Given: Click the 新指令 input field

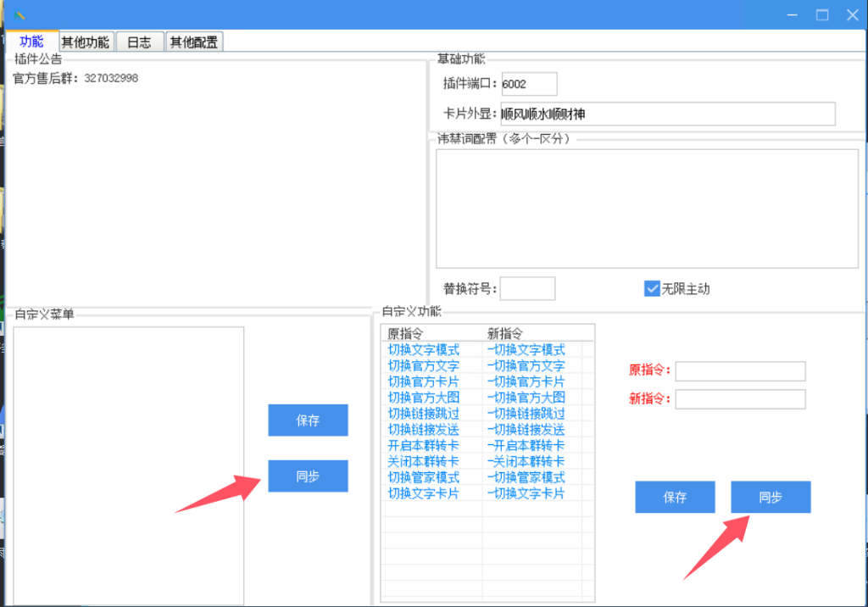Looking at the screenshot, I should (x=740, y=399).
